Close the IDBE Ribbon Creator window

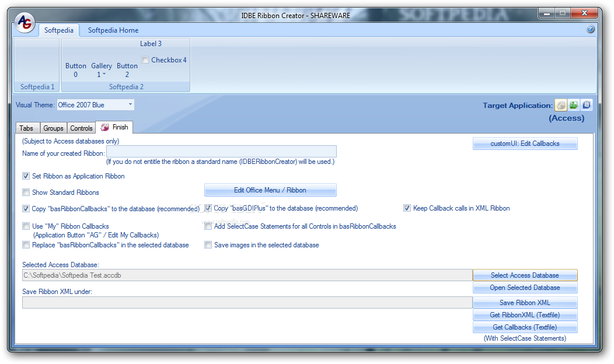[584, 13]
